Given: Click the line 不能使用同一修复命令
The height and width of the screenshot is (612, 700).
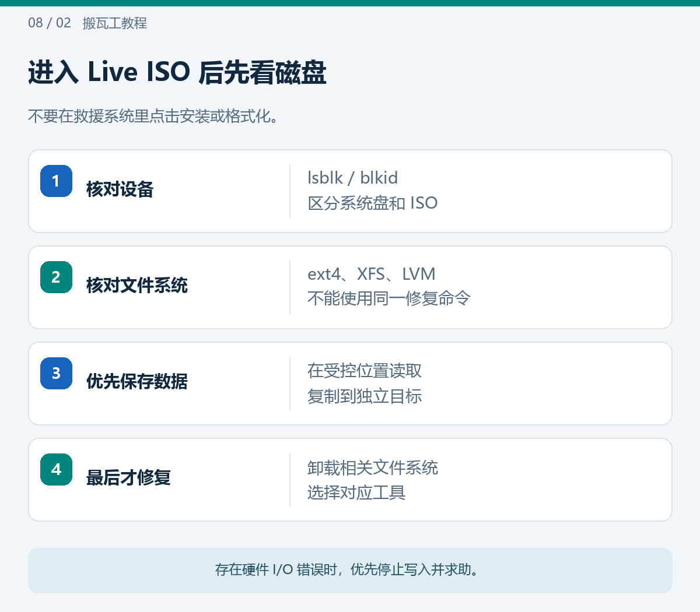Looking at the screenshot, I should click(389, 299).
